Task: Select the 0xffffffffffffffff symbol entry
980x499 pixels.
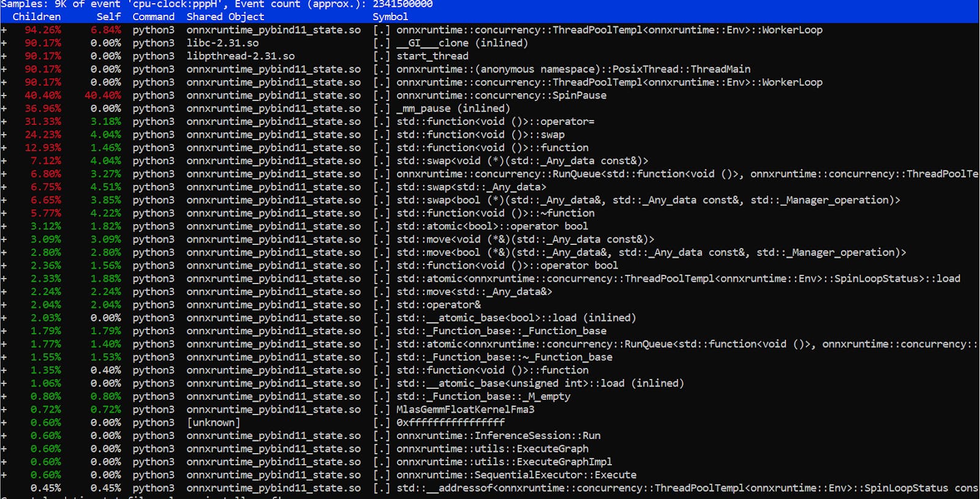Action: [450, 422]
